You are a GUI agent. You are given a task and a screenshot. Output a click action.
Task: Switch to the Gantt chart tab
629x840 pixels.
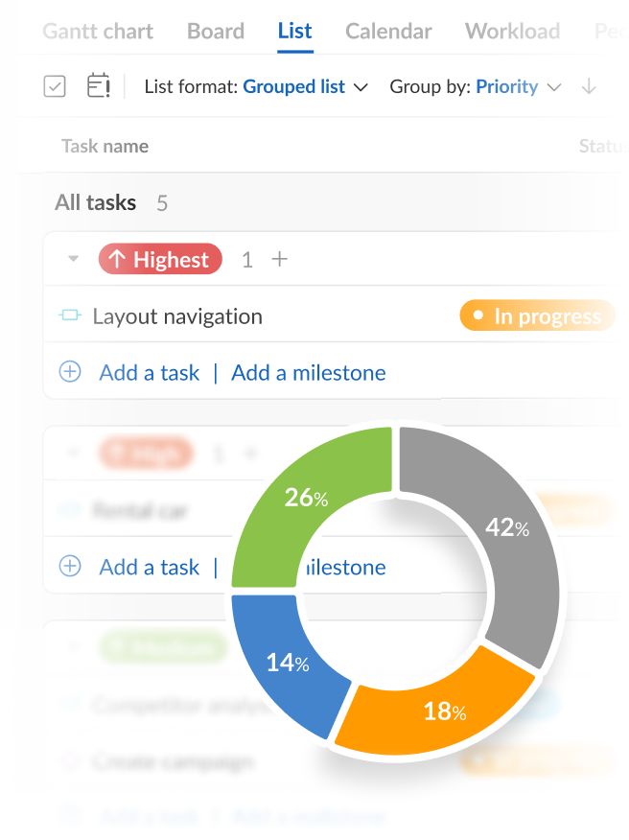[98, 31]
